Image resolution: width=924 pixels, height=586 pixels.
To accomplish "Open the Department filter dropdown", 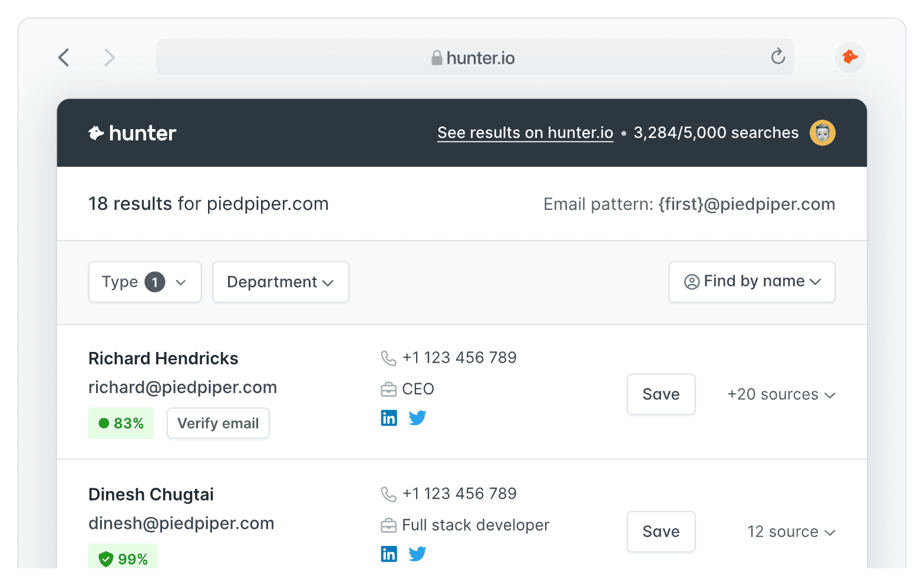I will [x=281, y=282].
